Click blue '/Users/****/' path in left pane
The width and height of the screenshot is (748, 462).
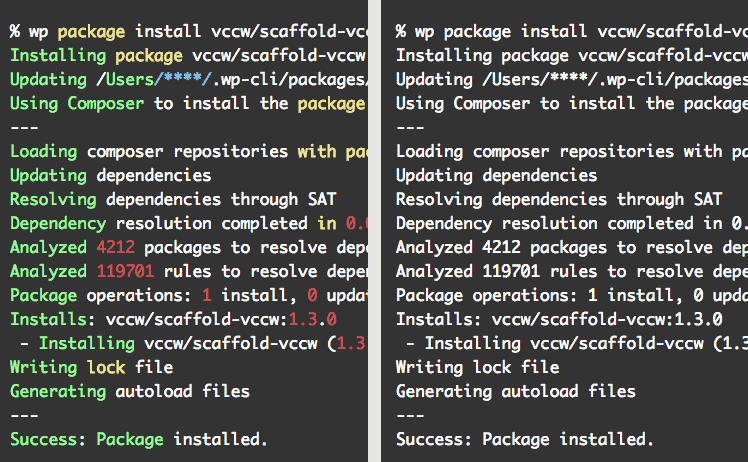(x=154, y=79)
